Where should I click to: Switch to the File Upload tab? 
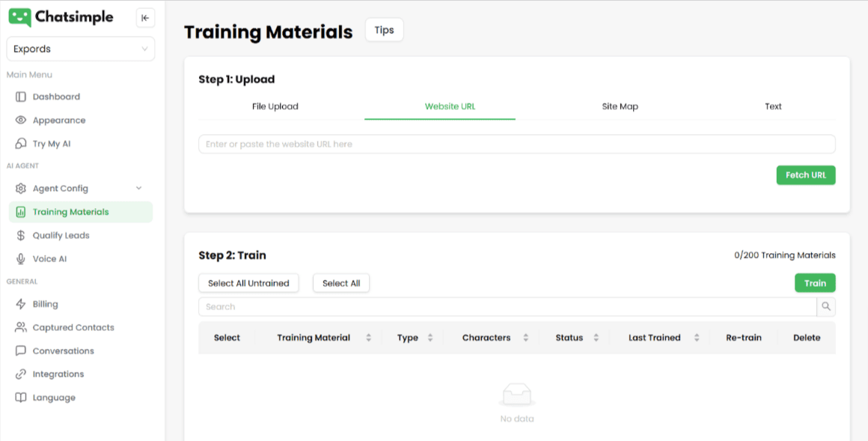(x=275, y=106)
